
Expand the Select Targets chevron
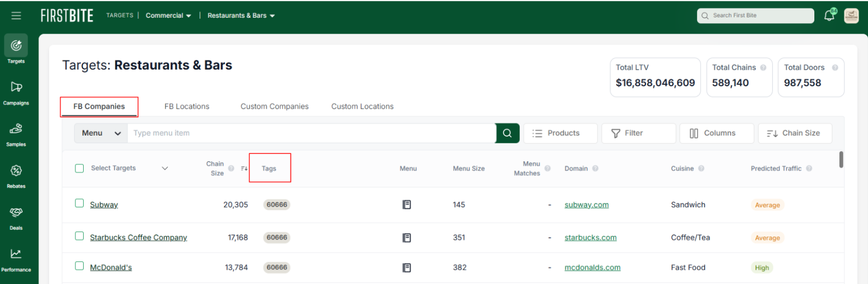click(x=165, y=168)
